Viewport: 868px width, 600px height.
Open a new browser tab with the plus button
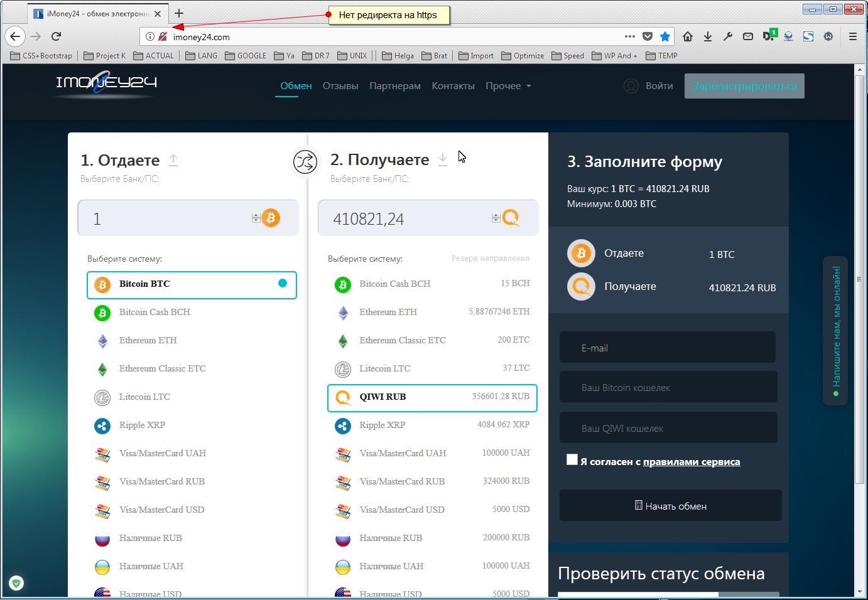point(179,13)
